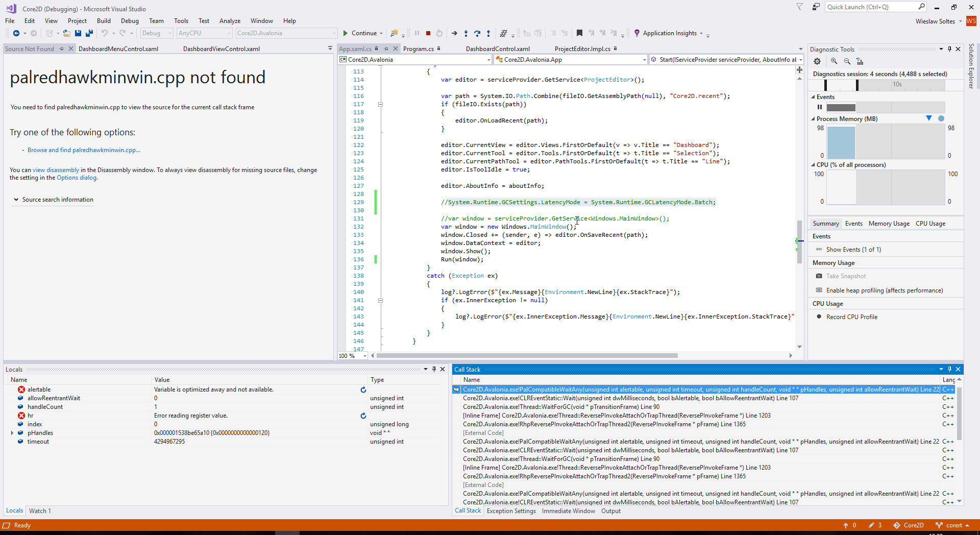The image size is (980, 535).
Task: Toggle pin on Source Not Found tab
Action: click(61, 48)
